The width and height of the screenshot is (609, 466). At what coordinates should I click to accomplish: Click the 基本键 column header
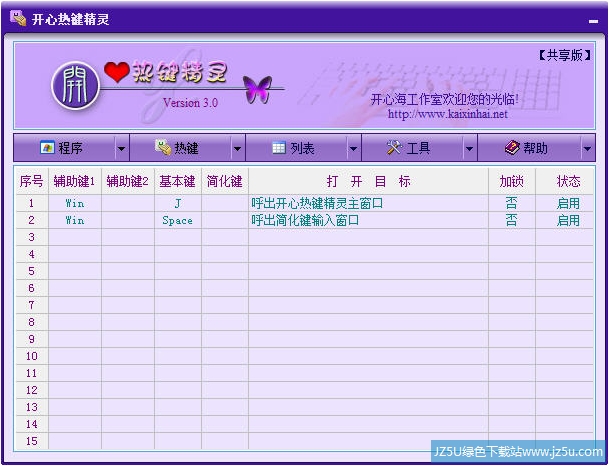coord(177,181)
